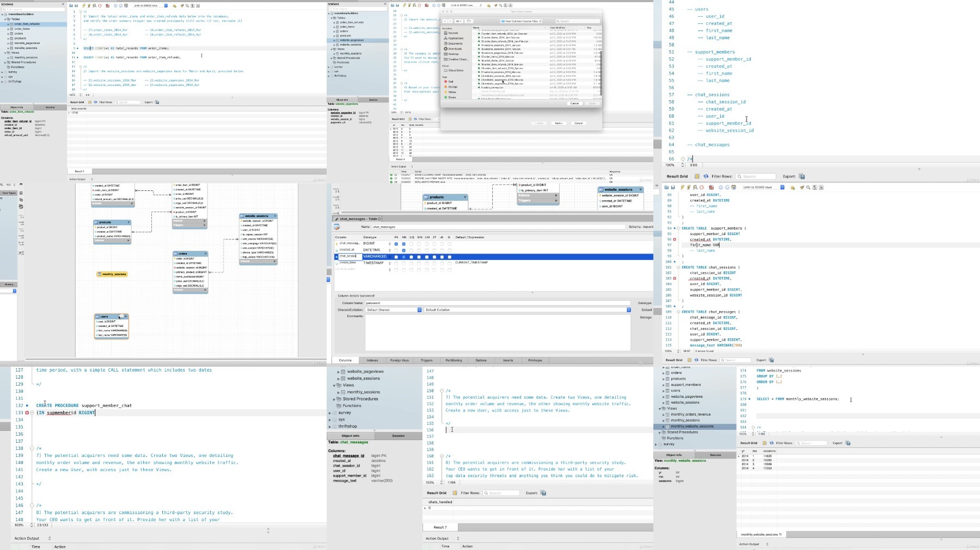Open iCloud Drive in file dialog sidebar
Image resolution: width=980 pixels, height=550 pixels.
click(455, 70)
